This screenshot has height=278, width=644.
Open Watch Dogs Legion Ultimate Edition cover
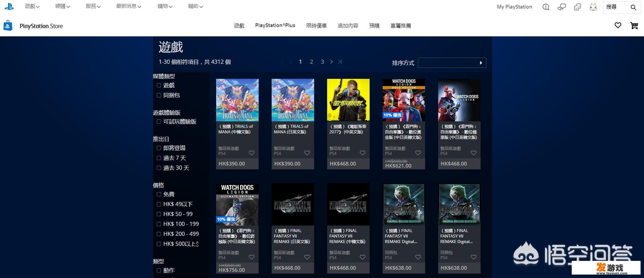pos(237,204)
